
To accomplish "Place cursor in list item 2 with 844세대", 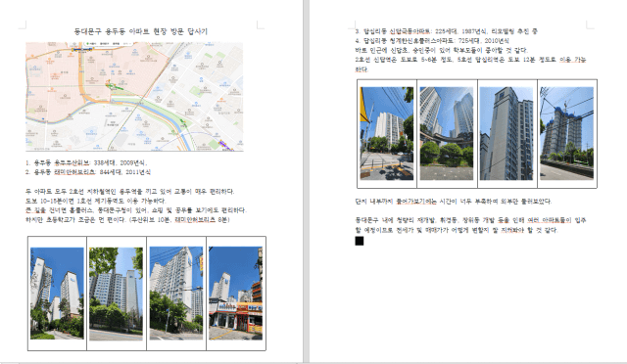I will [88, 172].
